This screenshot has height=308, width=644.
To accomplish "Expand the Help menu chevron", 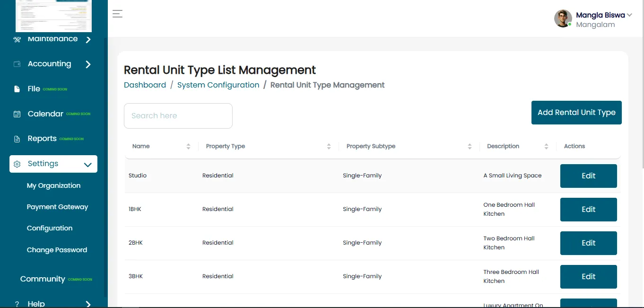I will point(88,304).
